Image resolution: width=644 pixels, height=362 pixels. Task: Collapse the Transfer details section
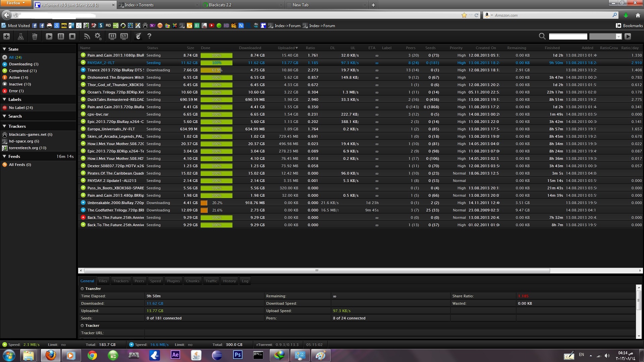[x=82, y=289]
